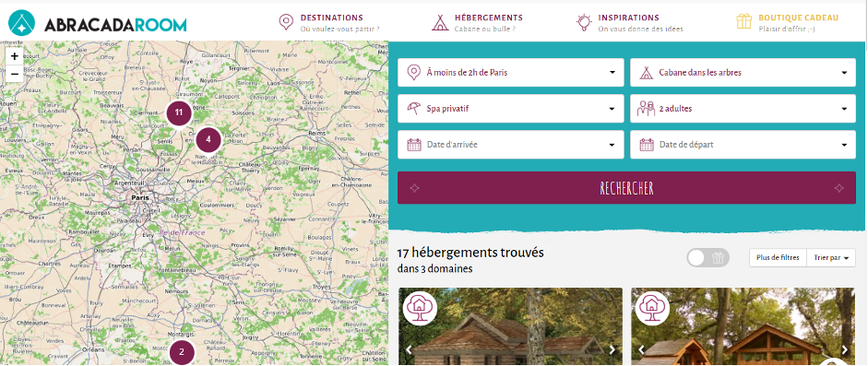Image resolution: width=868 pixels, height=366 pixels.
Task: Click the Rechercher button
Action: [626, 188]
